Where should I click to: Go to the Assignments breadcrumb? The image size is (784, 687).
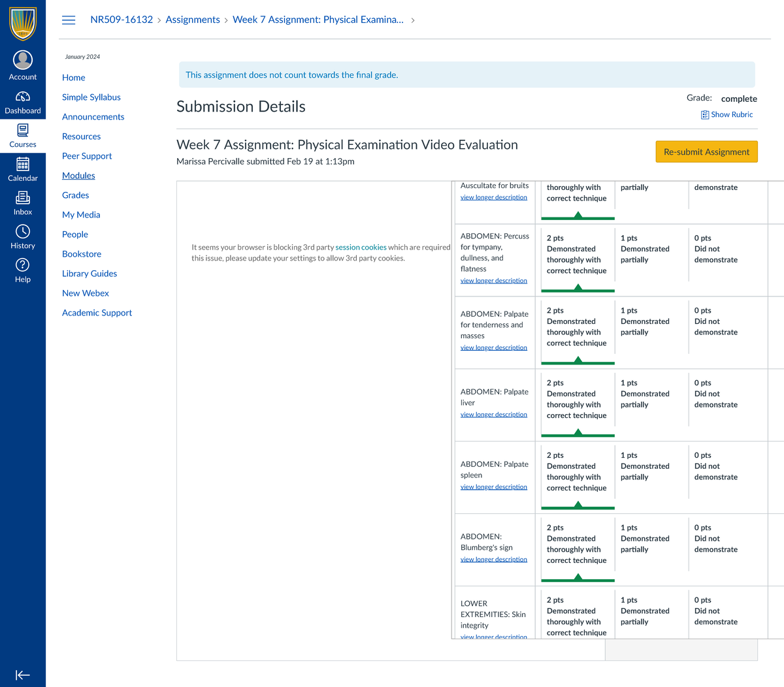pyautogui.click(x=193, y=20)
